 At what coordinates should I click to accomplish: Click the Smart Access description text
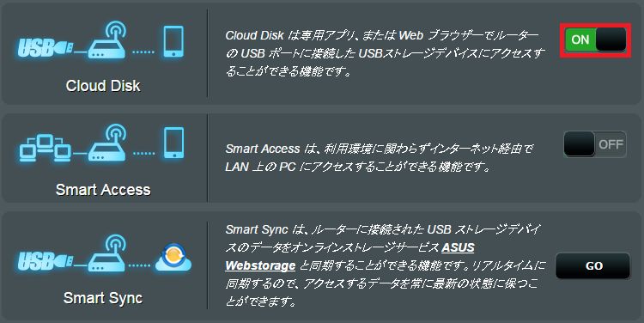point(379,157)
